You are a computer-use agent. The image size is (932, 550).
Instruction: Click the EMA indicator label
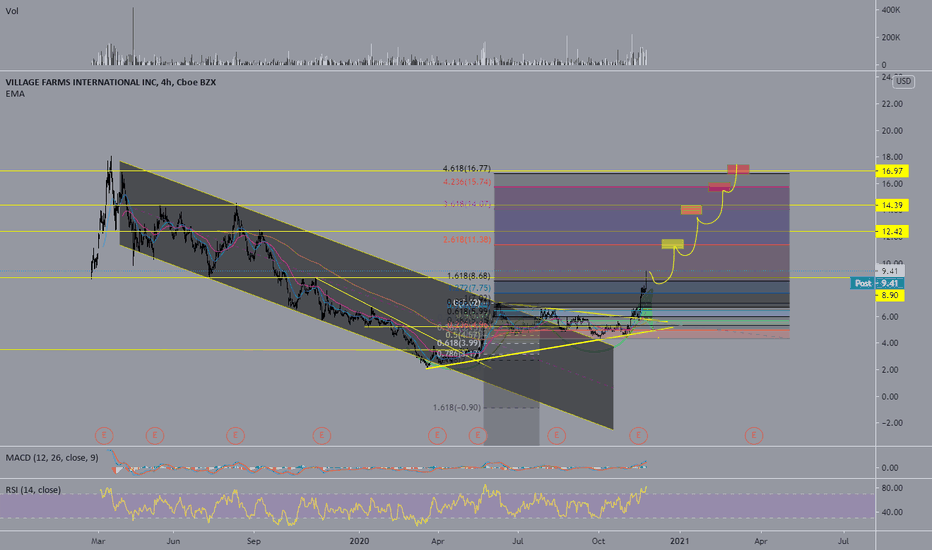15,94
